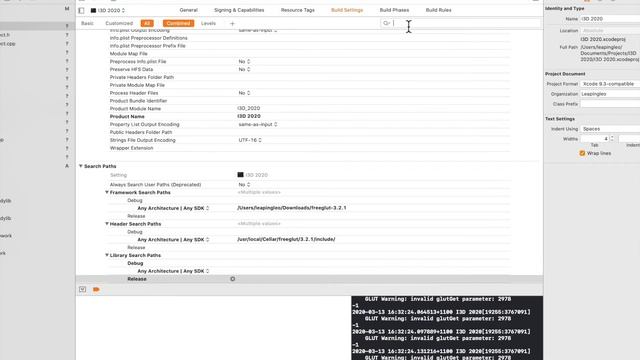
Task: Toggle breakpoints with the orange breakpoint icon
Action: (x=96, y=289)
